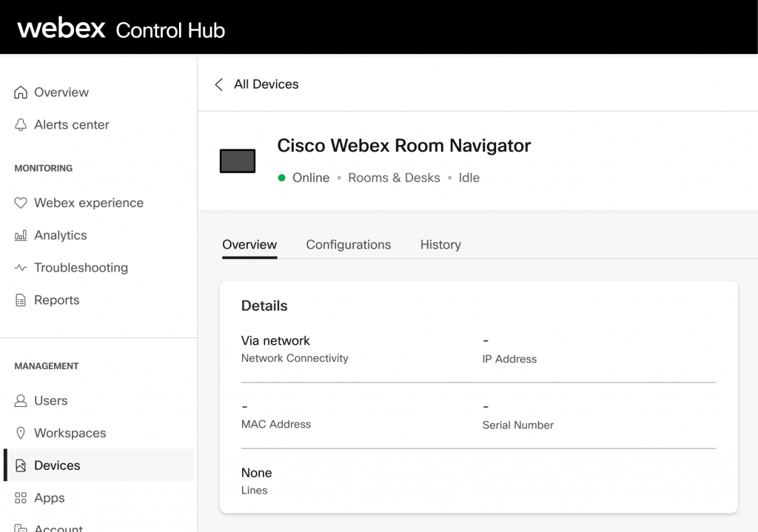Open Reports using the document icon

click(x=21, y=300)
